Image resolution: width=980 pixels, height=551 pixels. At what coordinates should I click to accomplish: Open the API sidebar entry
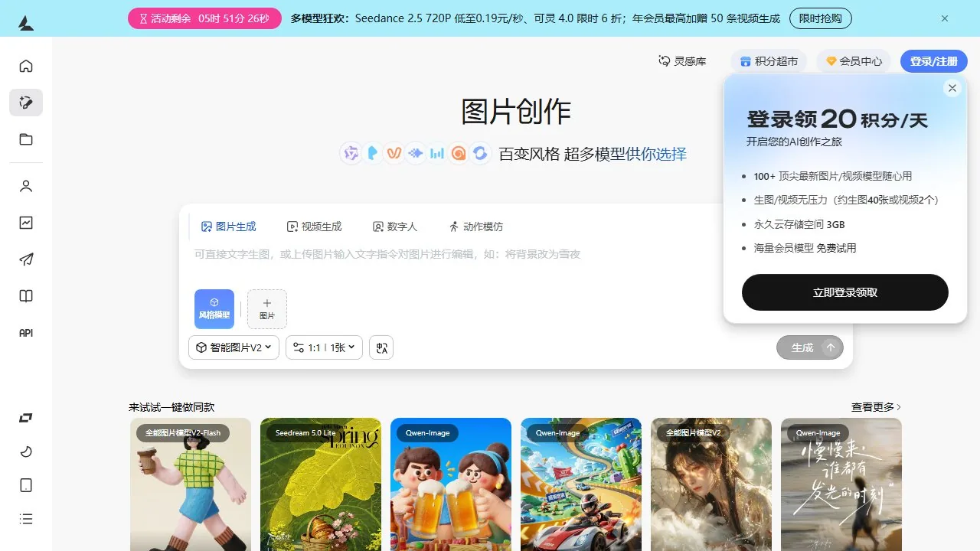[26, 333]
